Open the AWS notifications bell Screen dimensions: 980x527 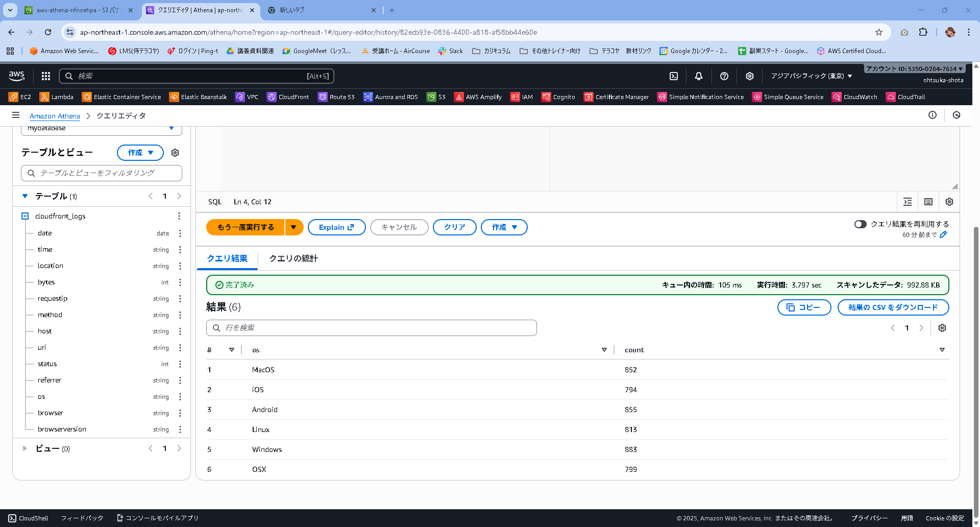(699, 76)
